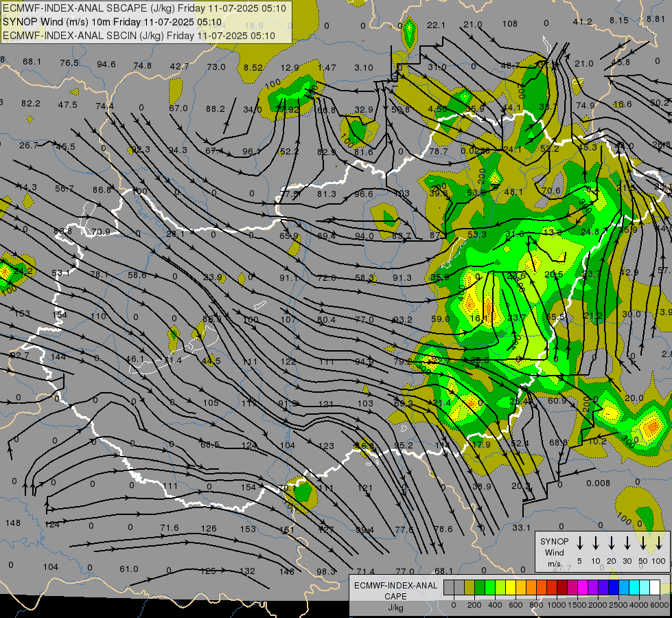Click the wind arrow above 20 in SYNOP legend

coord(612,543)
